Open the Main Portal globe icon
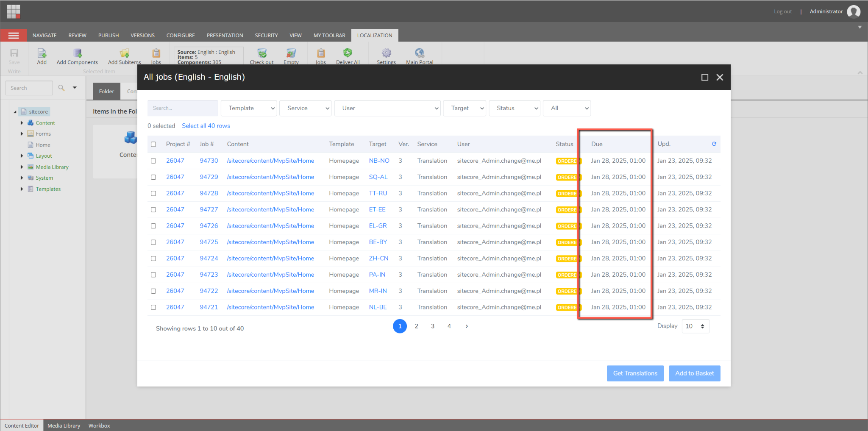The height and width of the screenshot is (431, 868). (420, 53)
